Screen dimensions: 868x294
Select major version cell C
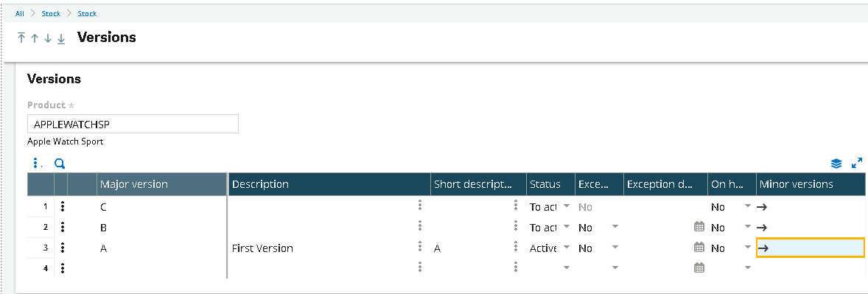click(161, 206)
